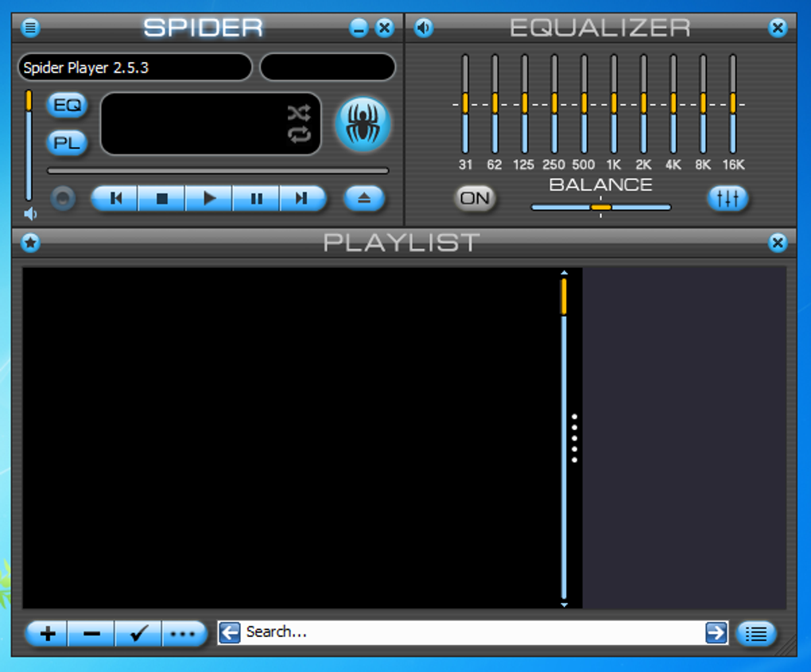
Task: Adjust the 1K equalizer band
Action: coord(614,103)
